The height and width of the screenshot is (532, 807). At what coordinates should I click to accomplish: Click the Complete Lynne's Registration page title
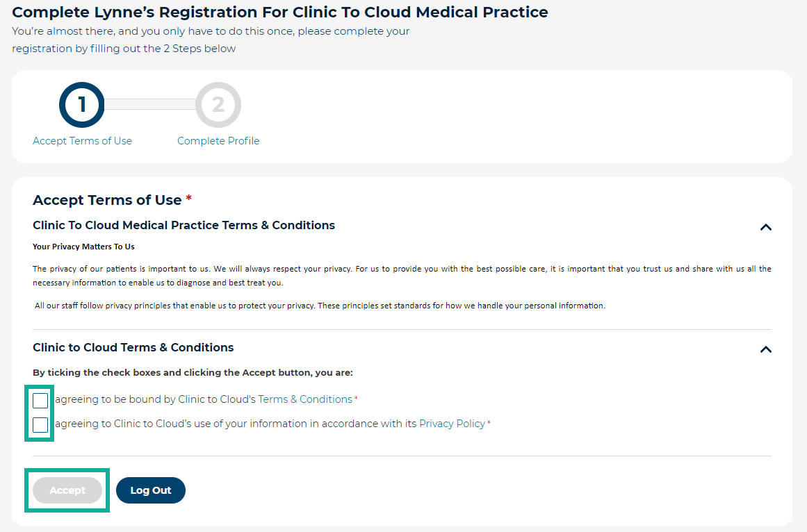279,12
